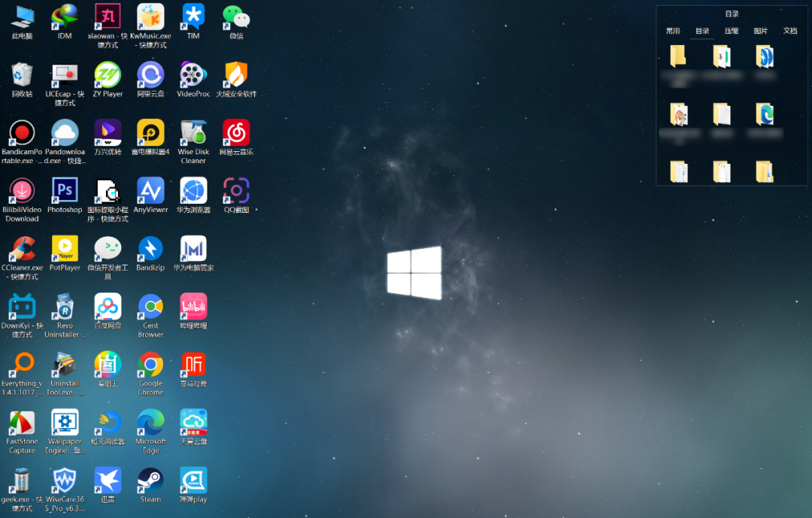This screenshot has height=518, width=812.
Task: Launch CCleaner.exe shortcut
Action: click(23, 250)
